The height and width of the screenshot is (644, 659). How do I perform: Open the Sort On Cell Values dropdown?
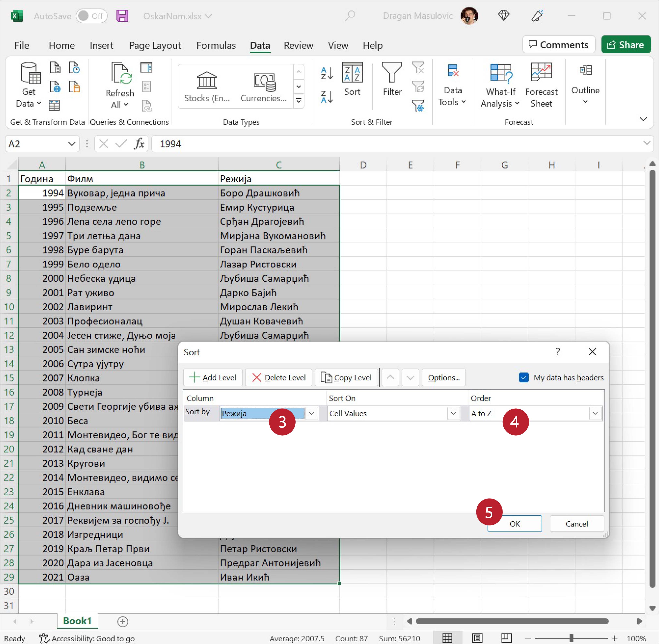click(453, 413)
